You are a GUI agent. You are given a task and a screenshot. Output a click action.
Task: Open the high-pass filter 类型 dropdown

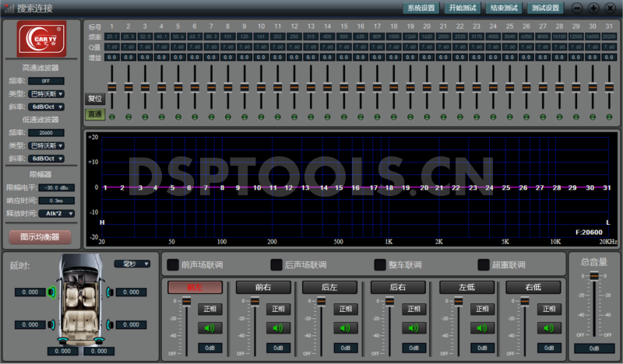click(51, 93)
